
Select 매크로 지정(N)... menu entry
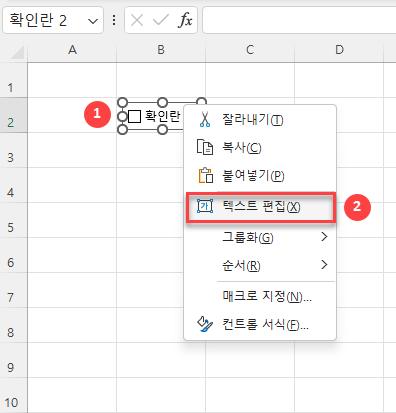260,296
